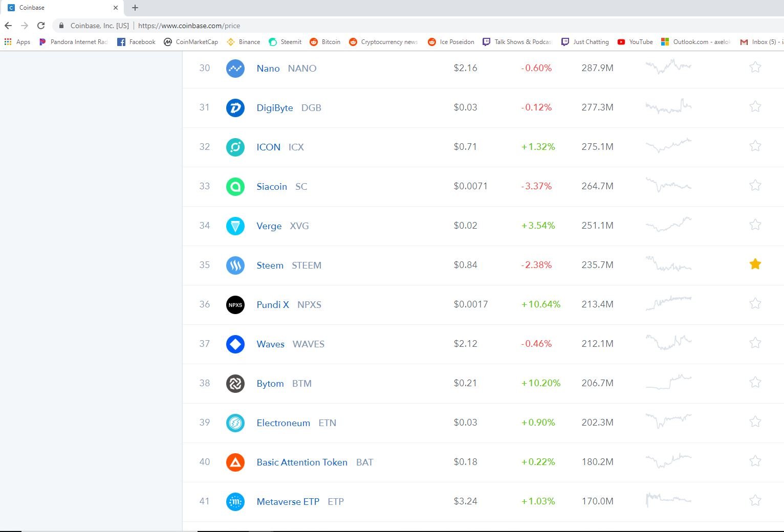Open the Bytom asset link

pyautogui.click(x=270, y=384)
